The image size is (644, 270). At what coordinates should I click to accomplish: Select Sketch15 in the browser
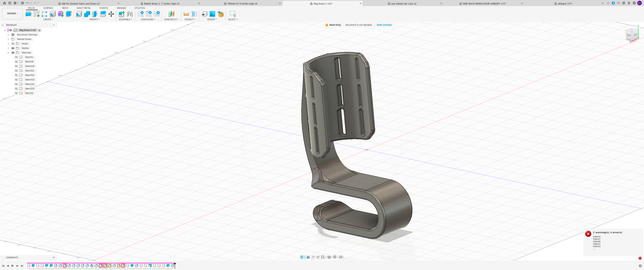tap(29, 88)
